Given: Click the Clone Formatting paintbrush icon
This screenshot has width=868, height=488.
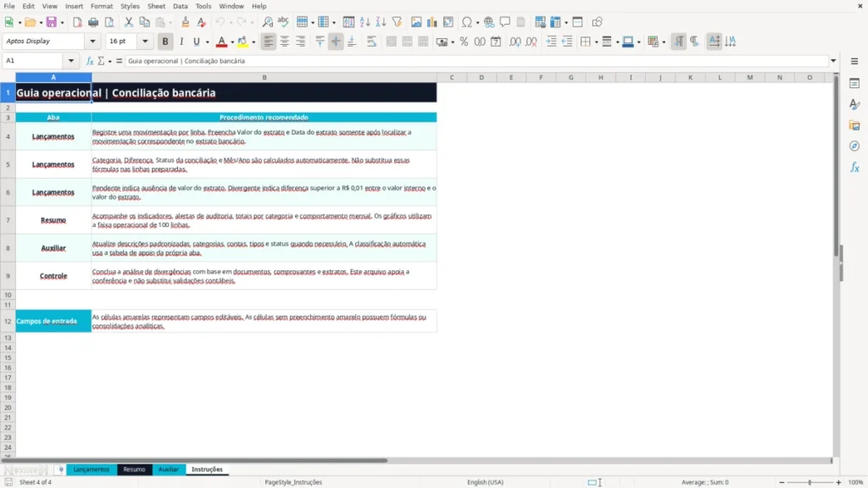Looking at the screenshot, I should [185, 22].
